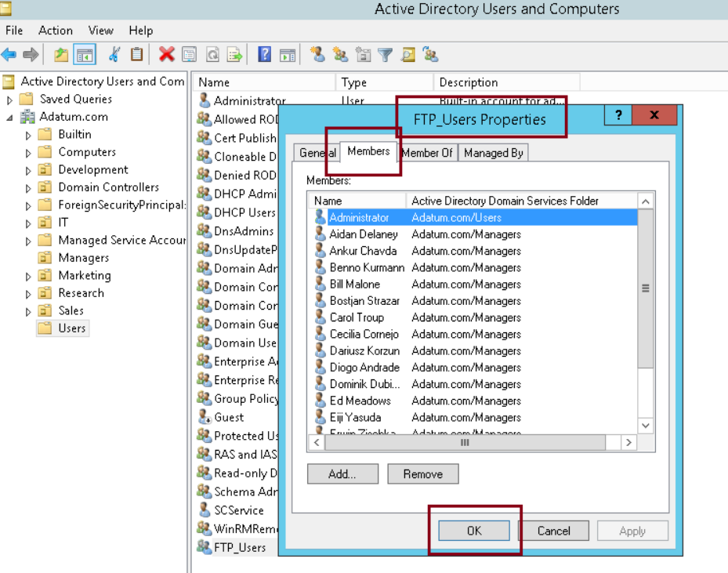Click the Add... button
This screenshot has height=573, width=728.
(x=342, y=473)
